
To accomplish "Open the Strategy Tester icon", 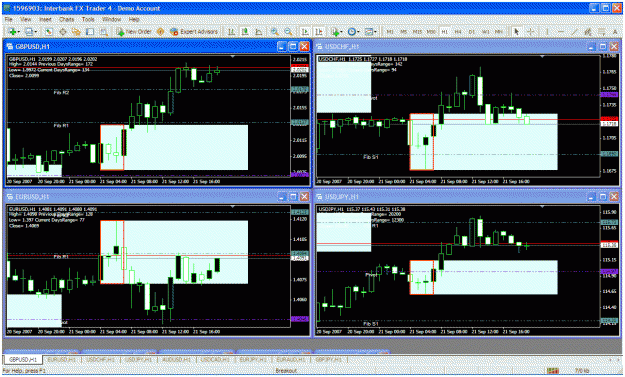I will pos(104,31).
